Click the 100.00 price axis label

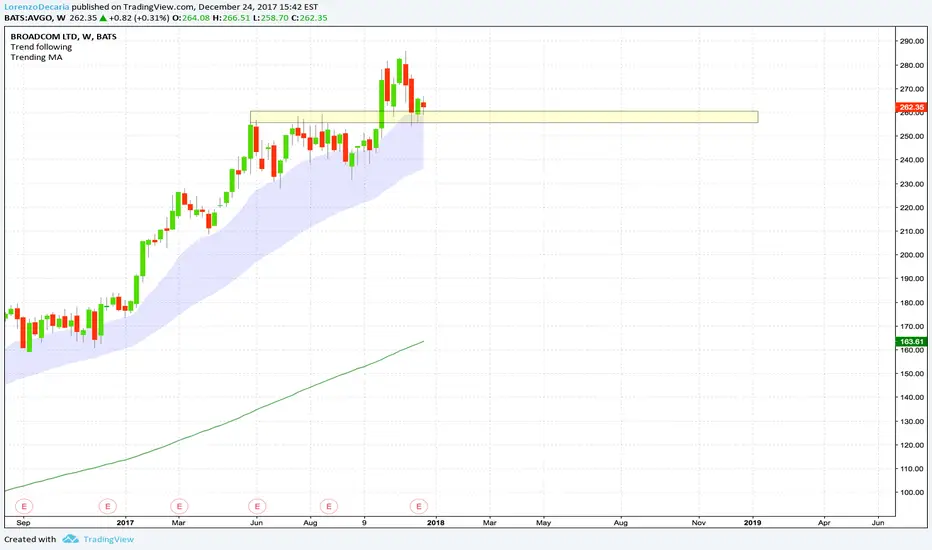pyautogui.click(x=912, y=492)
